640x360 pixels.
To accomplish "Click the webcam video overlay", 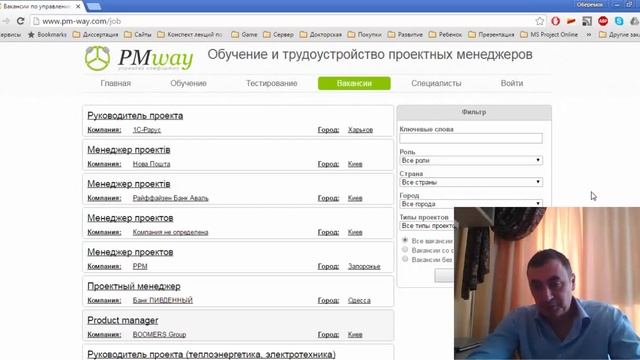I will point(547,283).
